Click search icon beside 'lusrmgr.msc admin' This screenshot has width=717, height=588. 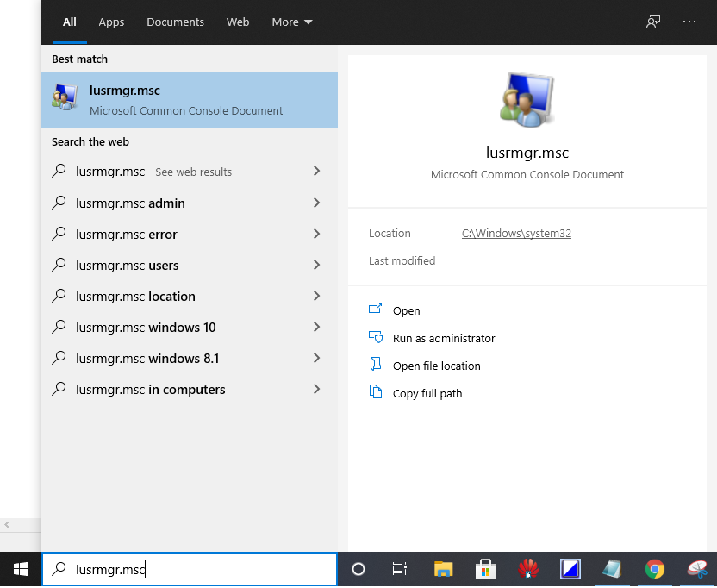click(x=59, y=203)
